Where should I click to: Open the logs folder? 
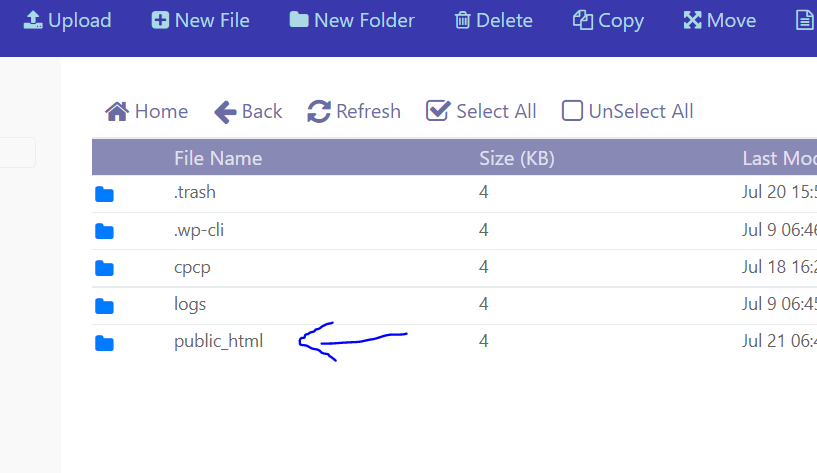tap(190, 304)
